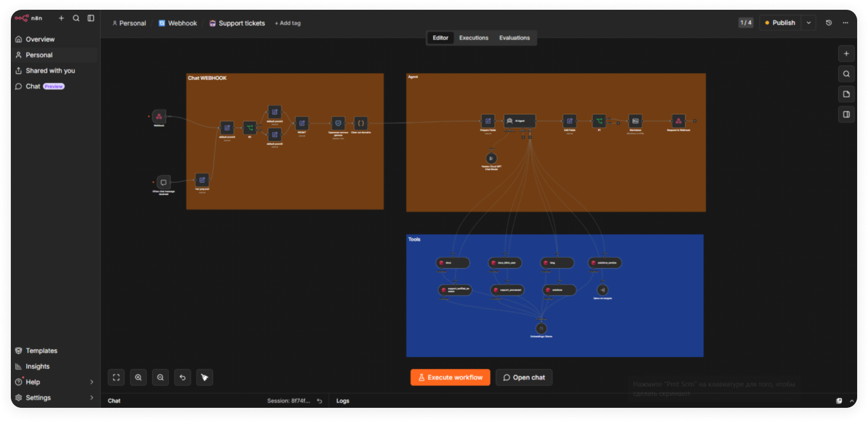Open Chat Preview in sidebar

point(55,86)
